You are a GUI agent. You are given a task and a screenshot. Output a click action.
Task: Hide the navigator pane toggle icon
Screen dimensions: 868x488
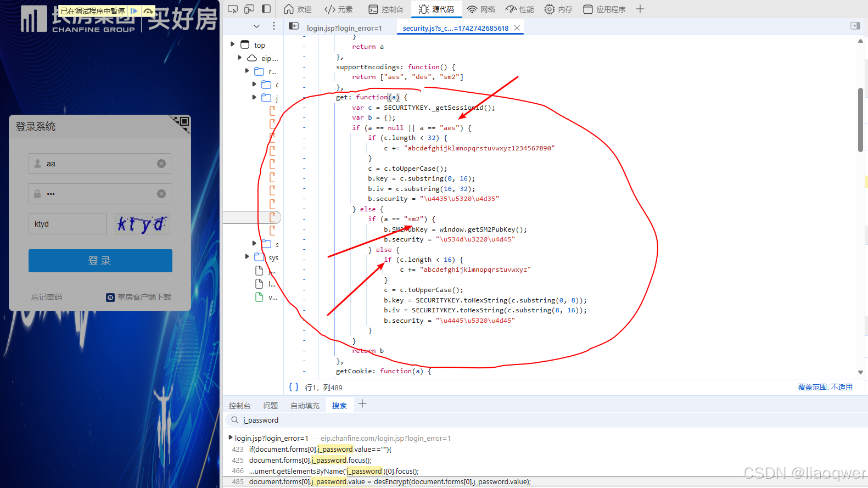pyautogui.click(x=294, y=26)
